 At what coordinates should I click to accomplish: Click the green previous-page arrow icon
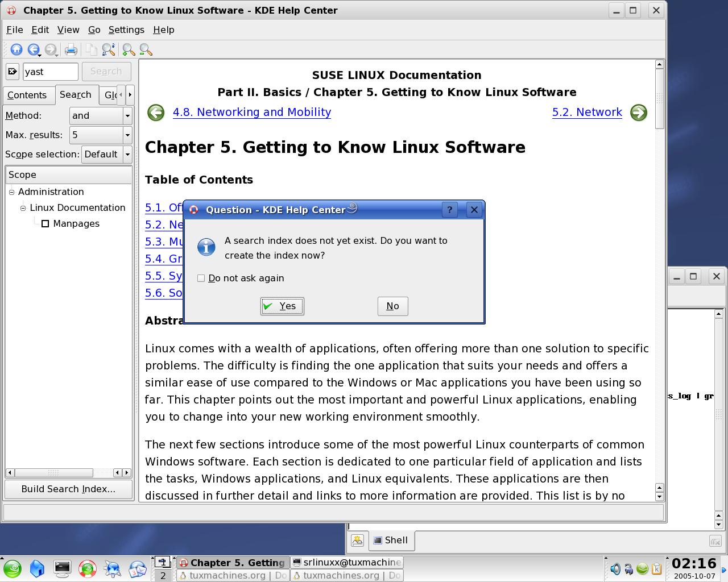point(156,113)
